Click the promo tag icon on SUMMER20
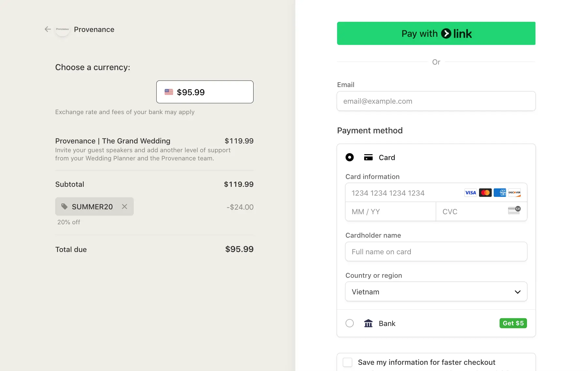588x371 pixels. 65,206
